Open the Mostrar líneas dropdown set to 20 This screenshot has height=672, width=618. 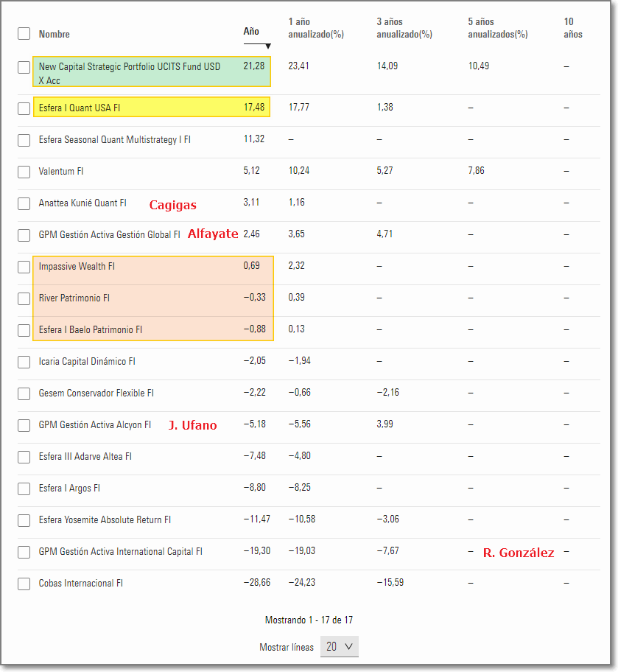340,647
